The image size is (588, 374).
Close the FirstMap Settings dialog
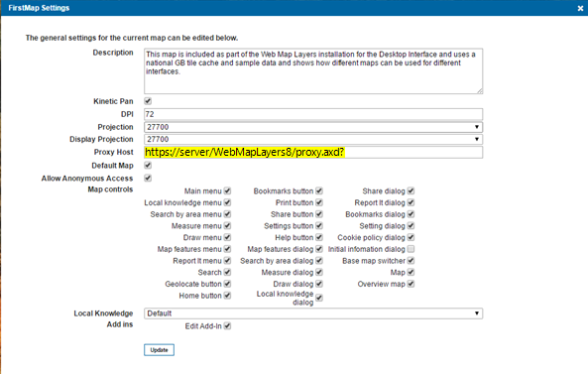(x=580, y=8)
